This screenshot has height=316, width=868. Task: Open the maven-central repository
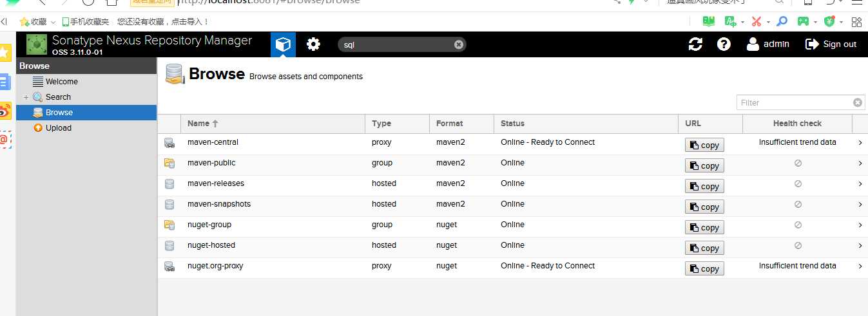click(213, 142)
